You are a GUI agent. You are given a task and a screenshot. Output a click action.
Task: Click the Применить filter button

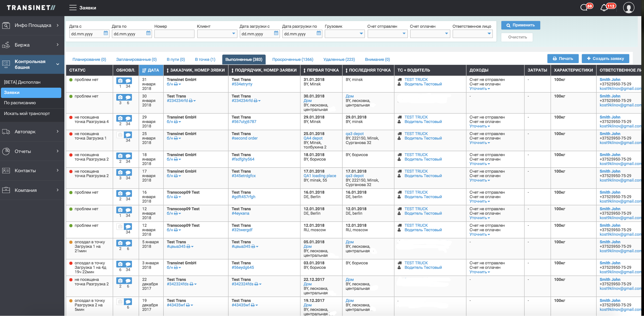[x=520, y=25]
